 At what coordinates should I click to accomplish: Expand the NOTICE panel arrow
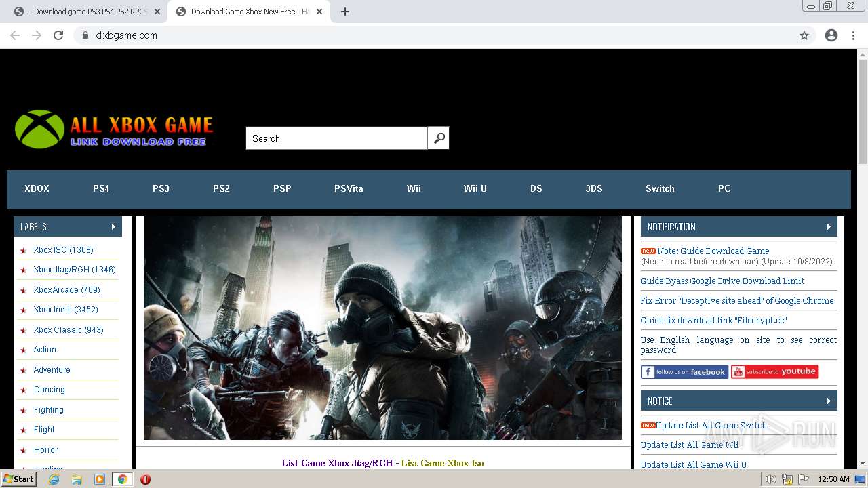[x=829, y=401]
